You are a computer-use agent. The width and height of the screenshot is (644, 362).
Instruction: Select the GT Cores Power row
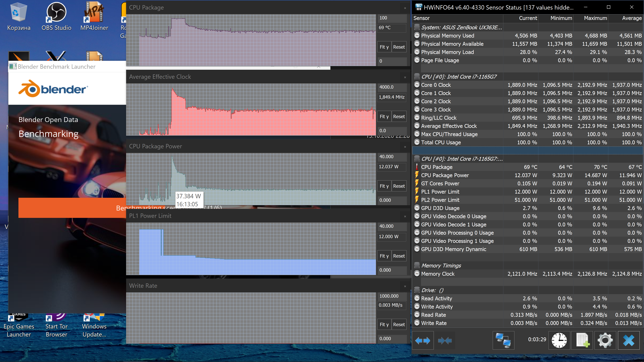528,183
